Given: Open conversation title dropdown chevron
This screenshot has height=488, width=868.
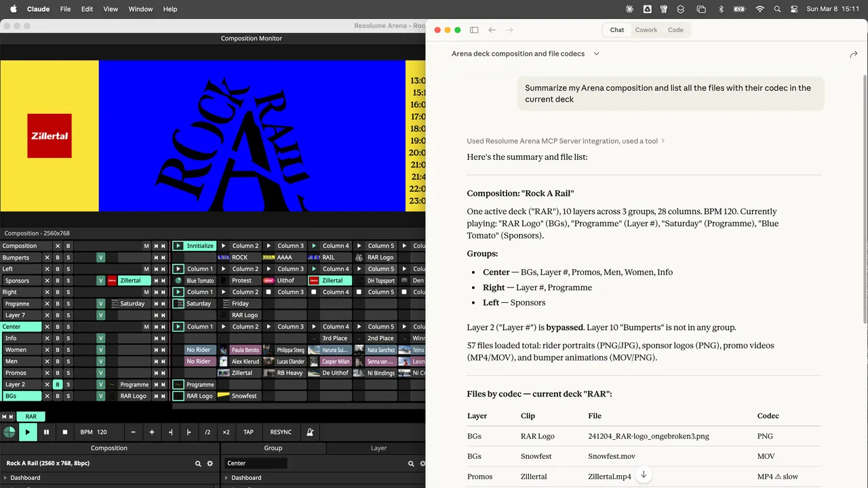Looking at the screenshot, I should pos(596,54).
